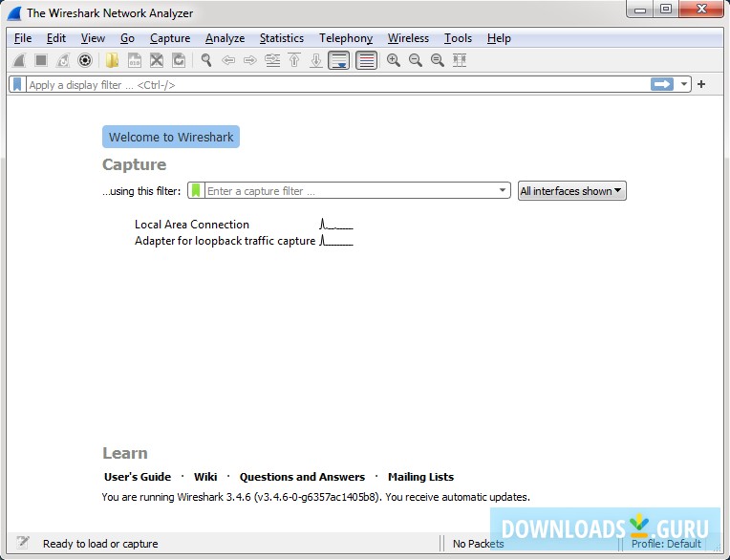This screenshot has width=730, height=560.
Task: Click Local Area Connection traffic sparkline
Action: [336, 225]
